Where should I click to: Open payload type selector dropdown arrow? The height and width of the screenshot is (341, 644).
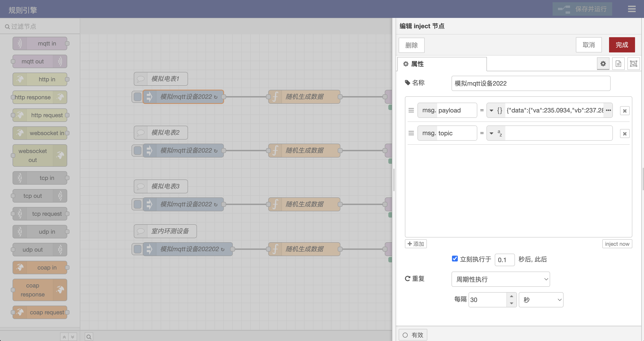(491, 110)
